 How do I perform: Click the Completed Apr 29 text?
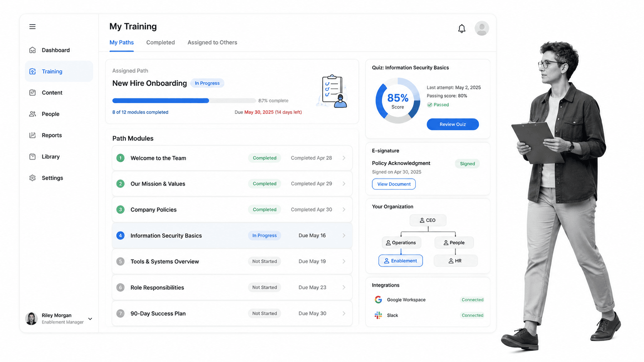tap(311, 184)
